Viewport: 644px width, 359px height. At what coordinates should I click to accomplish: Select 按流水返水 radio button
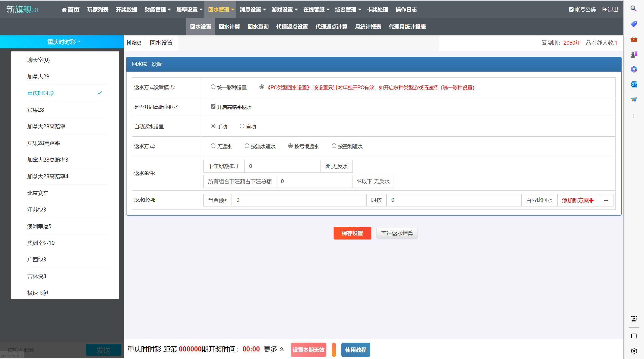pyautogui.click(x=247, y=146)
